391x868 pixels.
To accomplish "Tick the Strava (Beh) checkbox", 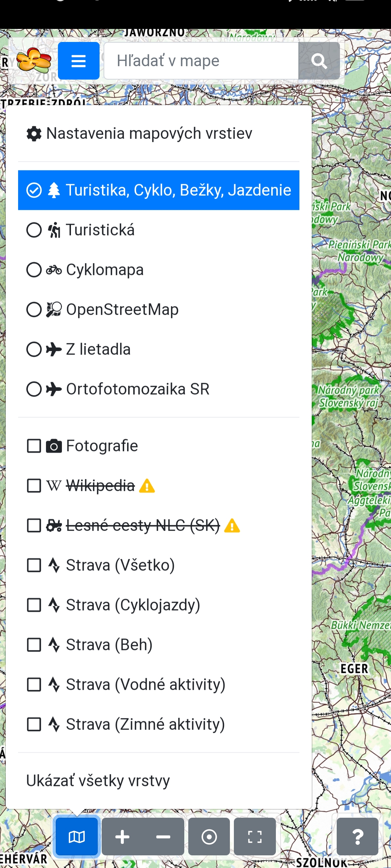I will [x=34, y=645].
